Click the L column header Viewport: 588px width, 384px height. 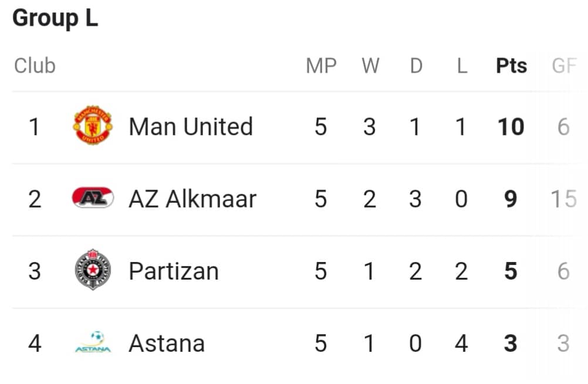point(462,66)
